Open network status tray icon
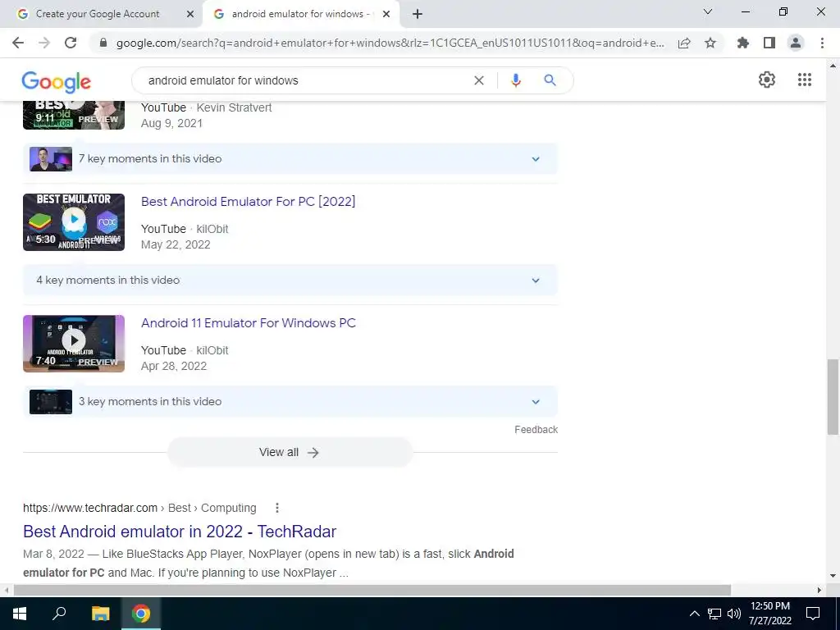840x630 pixels. [714, 614]
